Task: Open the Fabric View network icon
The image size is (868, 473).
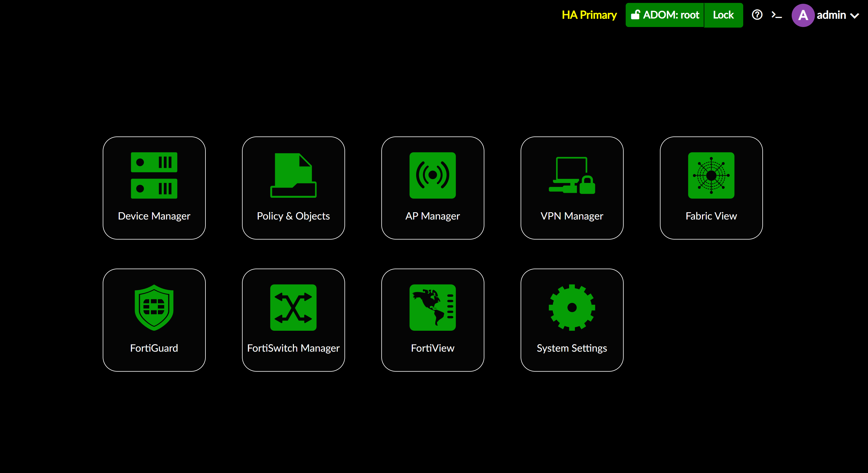Action: (711, 175)
